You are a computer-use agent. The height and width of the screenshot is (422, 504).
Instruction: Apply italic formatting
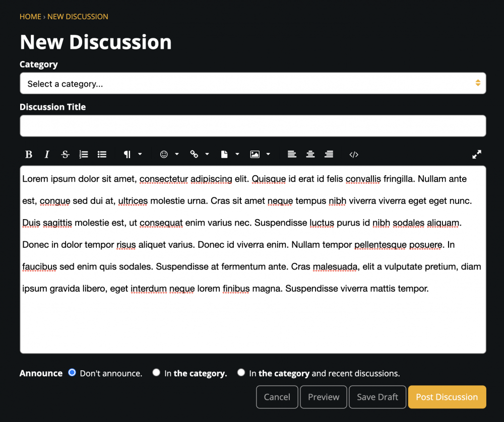(46, 154)
